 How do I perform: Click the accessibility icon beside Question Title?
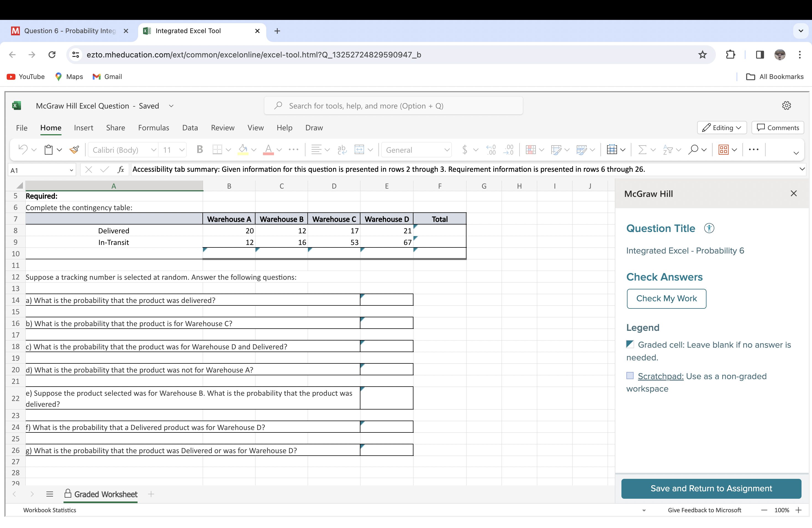pos(709,228)
